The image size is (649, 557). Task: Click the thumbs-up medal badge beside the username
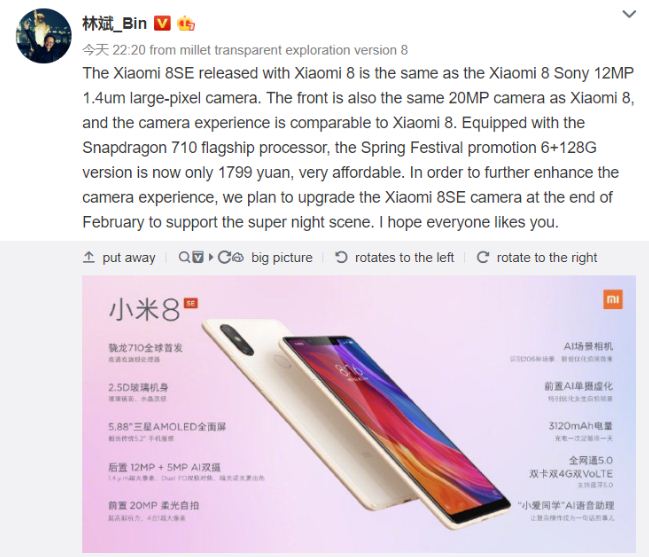tap(186, 24)
